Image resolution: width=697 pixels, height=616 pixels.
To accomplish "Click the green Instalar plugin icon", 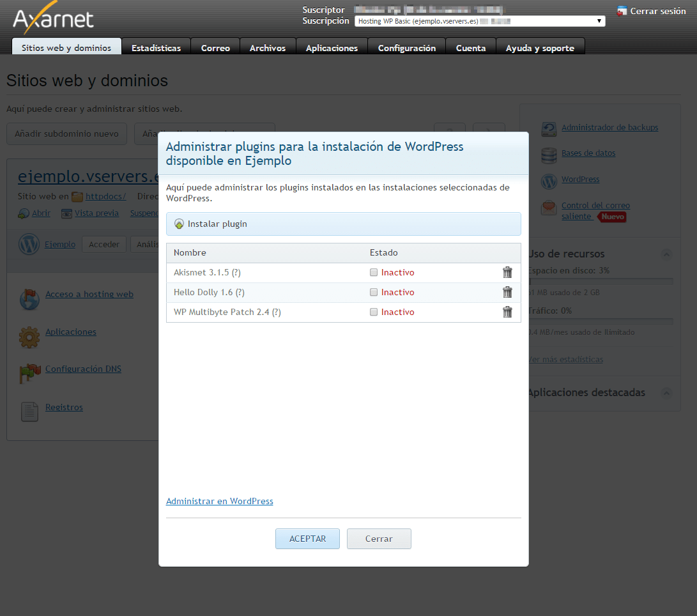I will [x=179, y=224].
